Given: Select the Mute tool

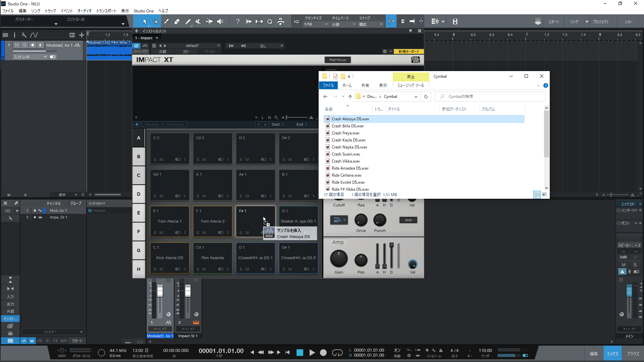Looking at the screenshot, I should [198, 21].
